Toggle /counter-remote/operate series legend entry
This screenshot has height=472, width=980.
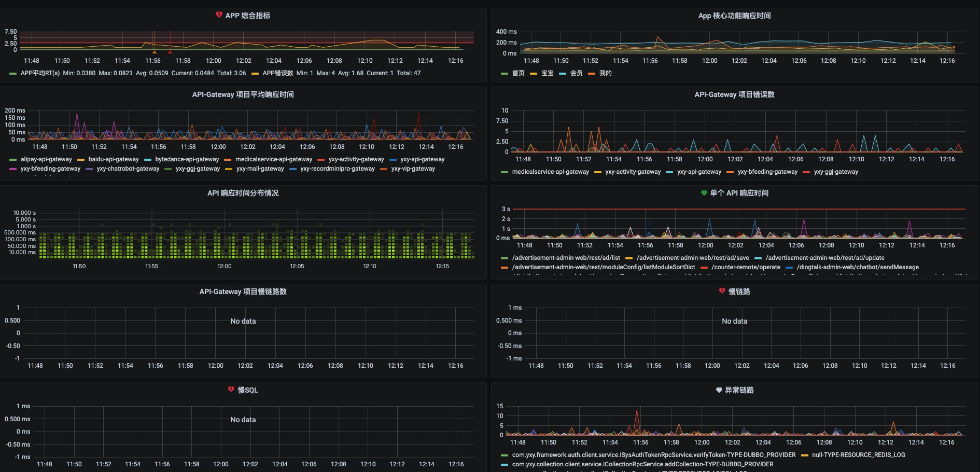(746, 267)
